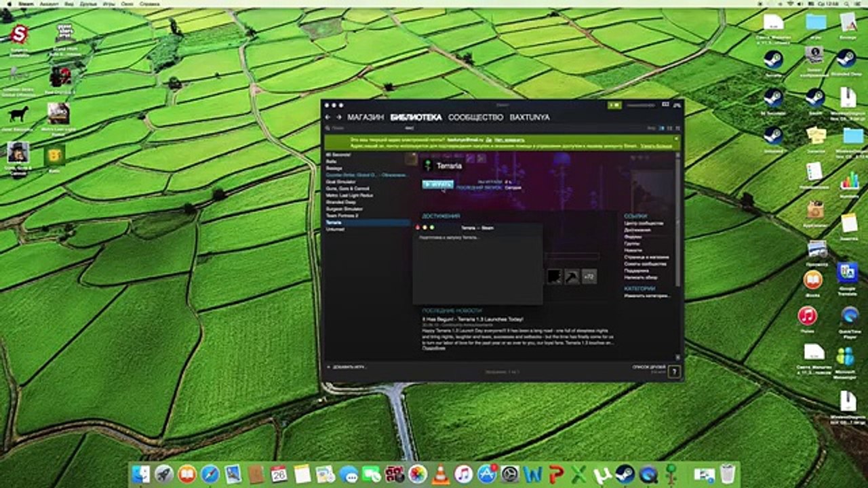Click the Steam icon in the dock
This screenshot has height=488, width=868.
[625, 474]
